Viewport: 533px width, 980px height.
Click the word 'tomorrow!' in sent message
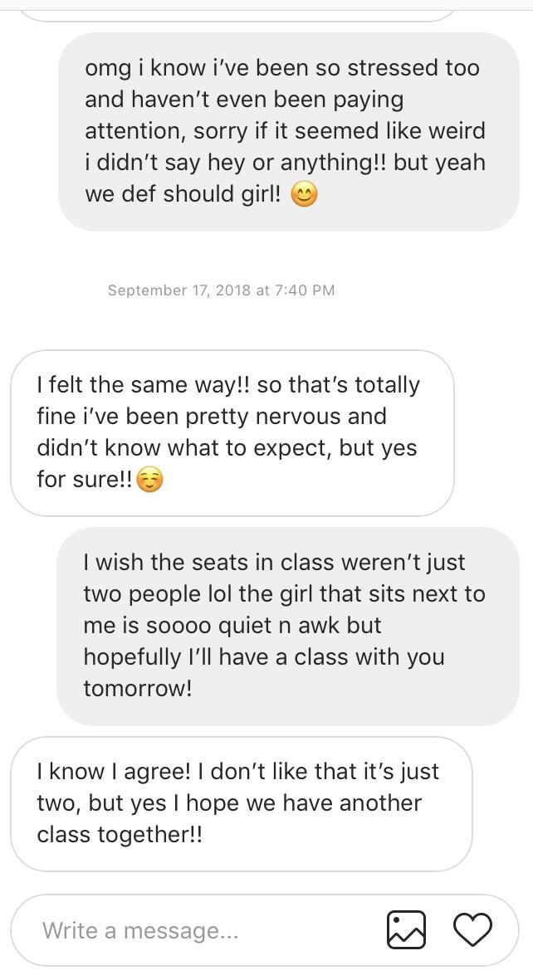(x=138, y=688)
